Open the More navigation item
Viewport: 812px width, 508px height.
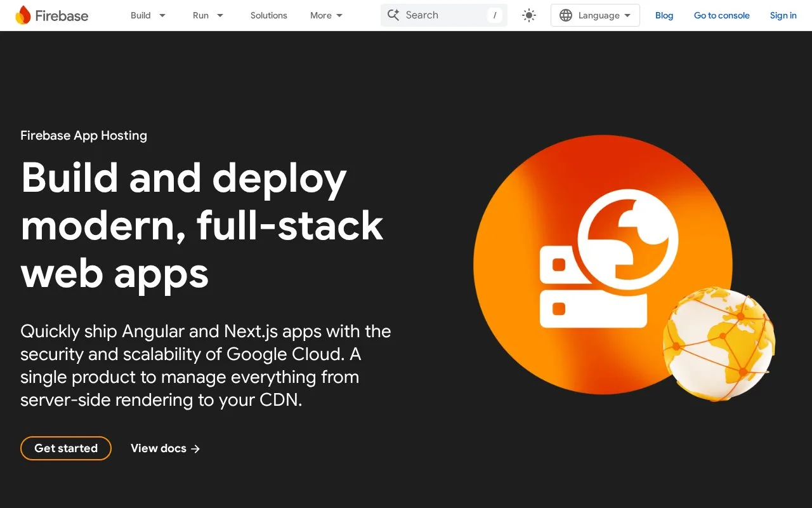(x=321, y=15)
